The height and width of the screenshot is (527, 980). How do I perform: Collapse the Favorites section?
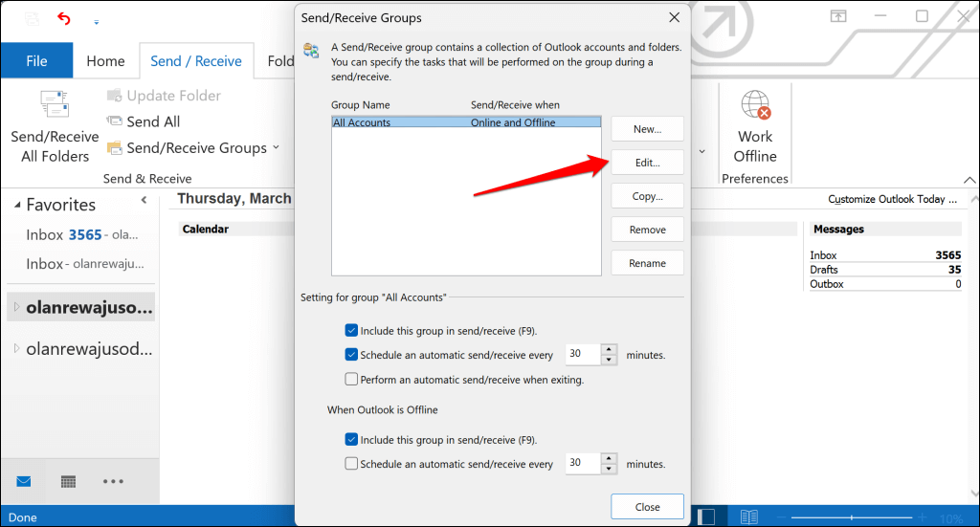pos(145,200)
